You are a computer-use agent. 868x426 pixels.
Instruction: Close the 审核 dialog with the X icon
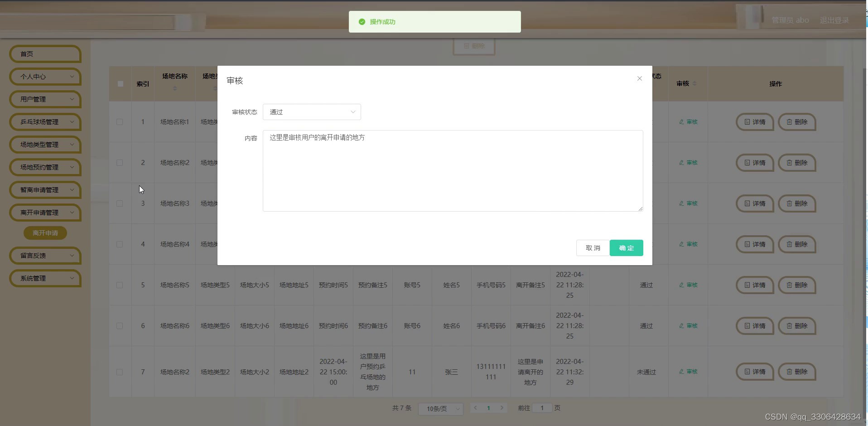[x=639, y=78]
